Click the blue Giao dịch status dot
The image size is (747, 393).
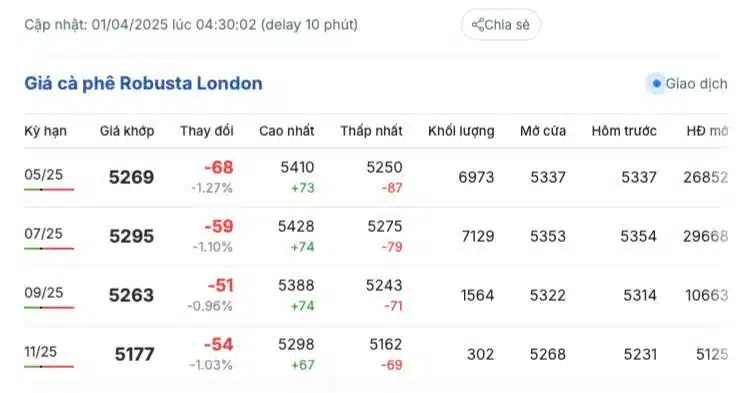point(656,84)
